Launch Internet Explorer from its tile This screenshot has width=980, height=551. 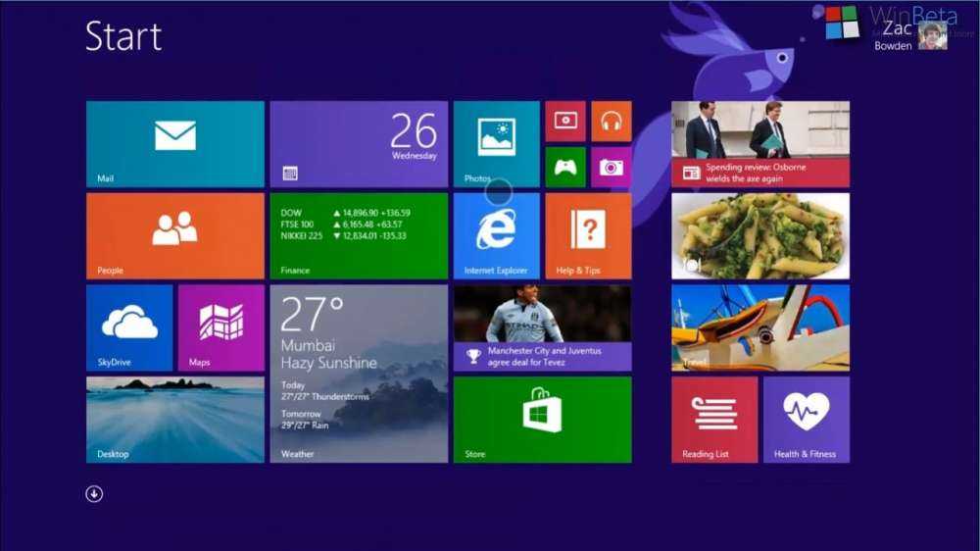[496, 235]
